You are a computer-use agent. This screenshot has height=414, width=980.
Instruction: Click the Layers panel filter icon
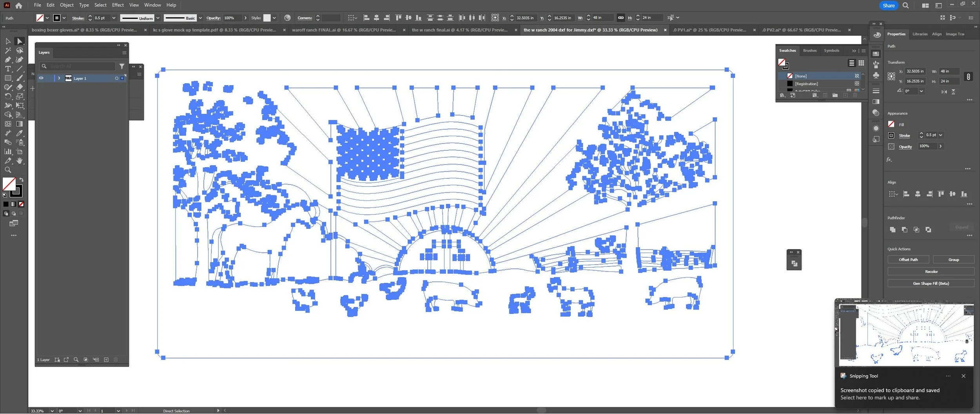point(122,66)
